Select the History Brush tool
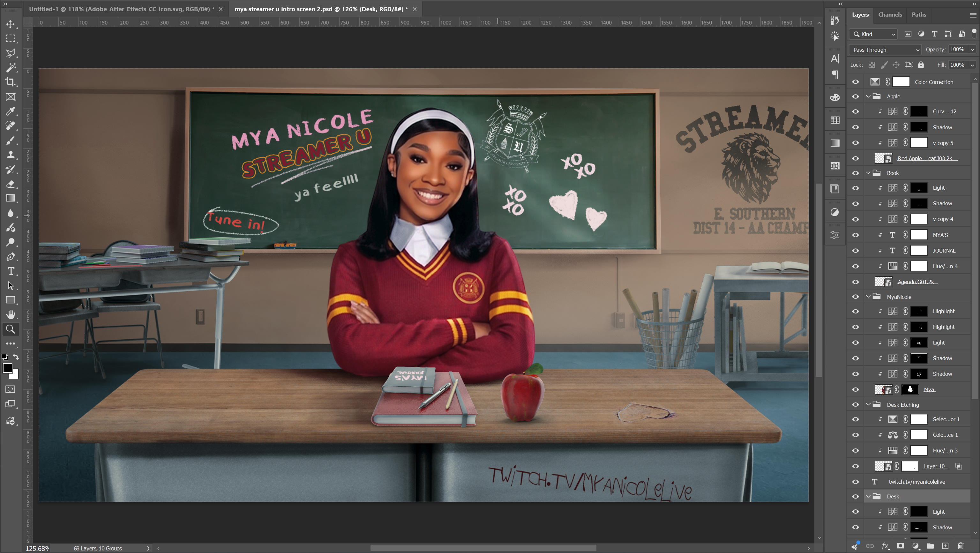980x553 pixels. pyautogui.click(x=10, y=169)
